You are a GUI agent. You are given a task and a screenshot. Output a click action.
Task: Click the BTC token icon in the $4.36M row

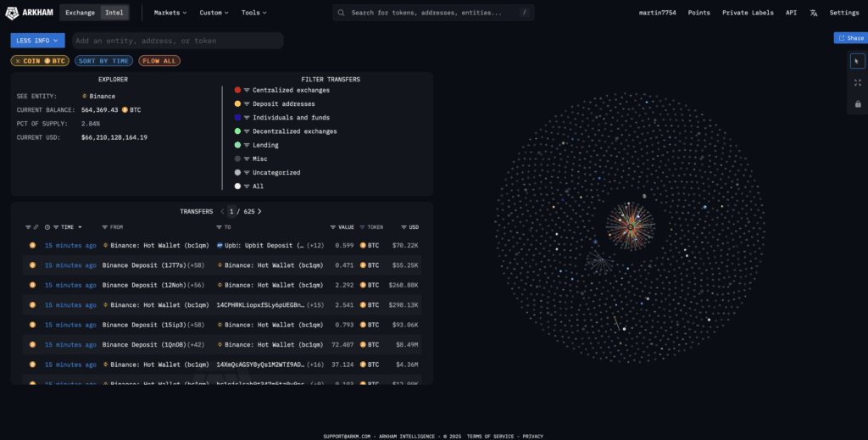pos(363,365)
